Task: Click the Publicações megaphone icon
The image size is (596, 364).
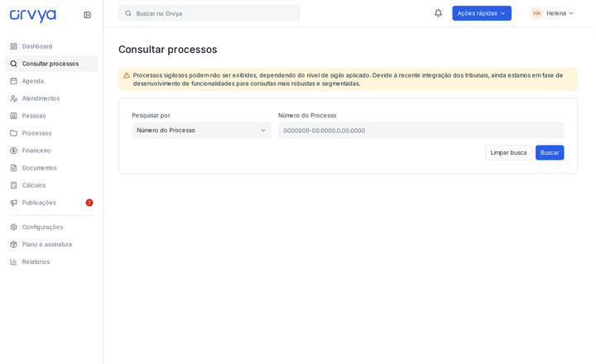Action: 14,203
